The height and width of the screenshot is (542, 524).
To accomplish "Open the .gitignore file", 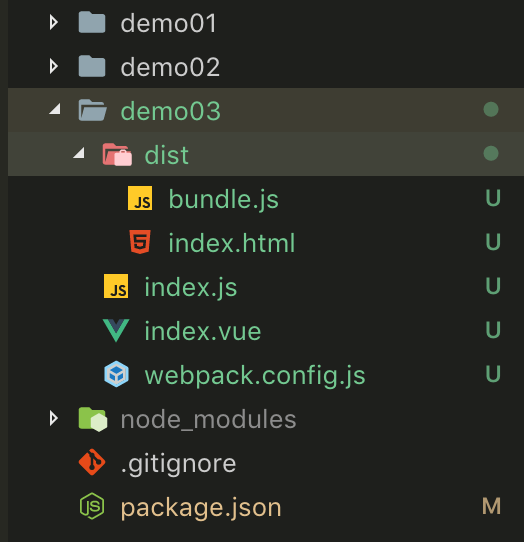I will tap(178, 464).
